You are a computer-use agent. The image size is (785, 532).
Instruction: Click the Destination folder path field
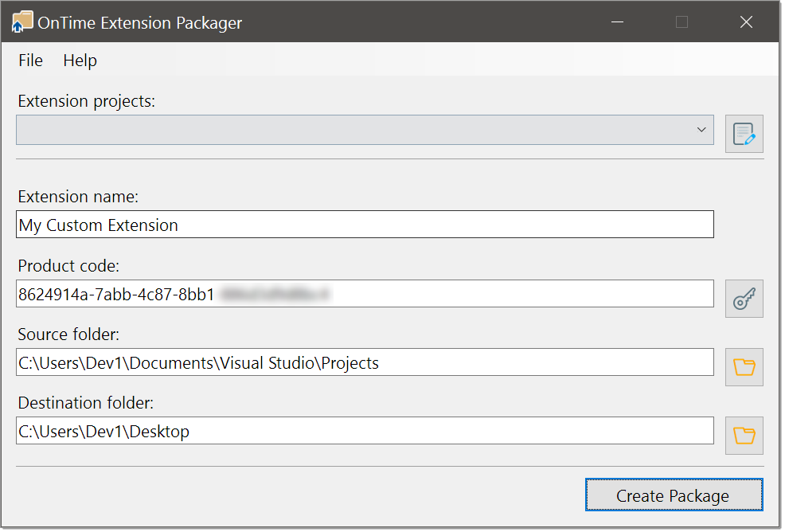coord(366,432)
